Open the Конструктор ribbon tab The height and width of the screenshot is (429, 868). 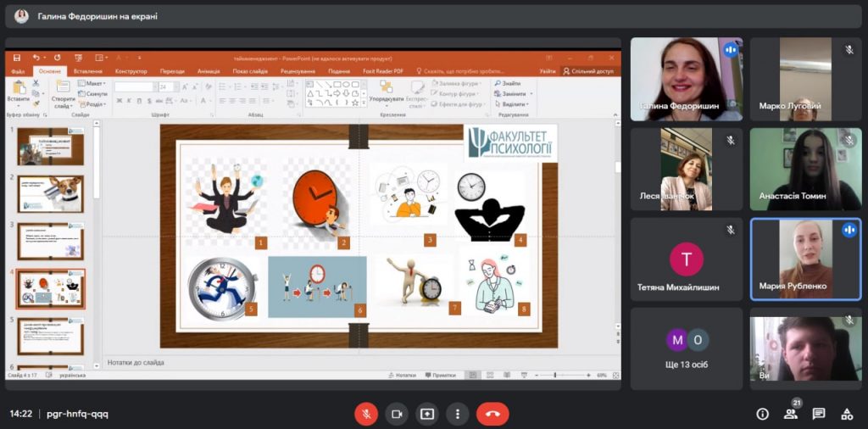131,71
